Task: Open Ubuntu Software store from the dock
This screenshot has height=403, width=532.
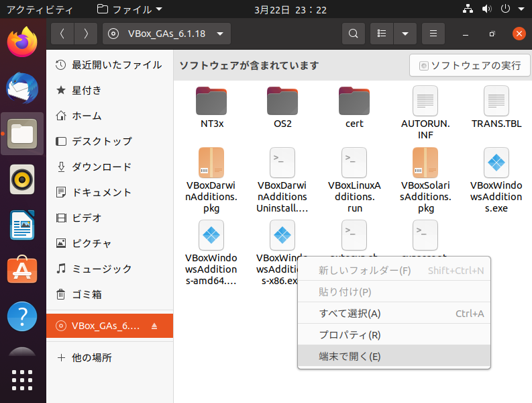Action: [x=22, y=270]
